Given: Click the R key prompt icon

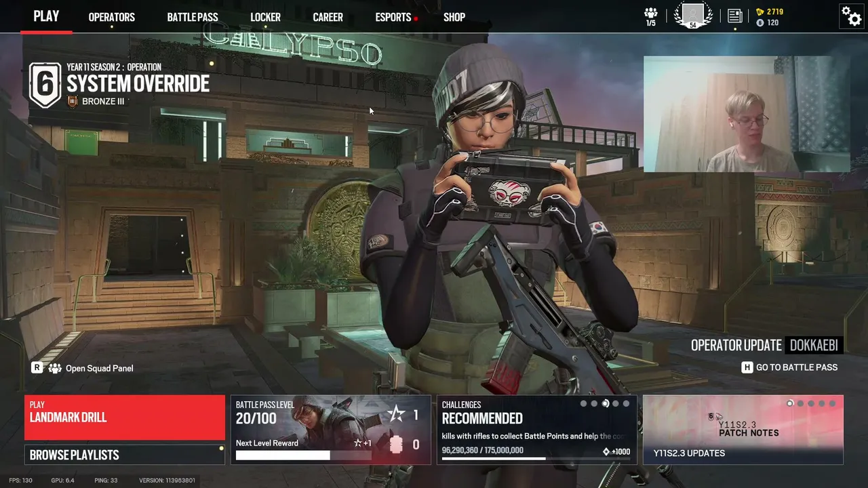Looking at the screenshot, I should (x=37, y=368).
